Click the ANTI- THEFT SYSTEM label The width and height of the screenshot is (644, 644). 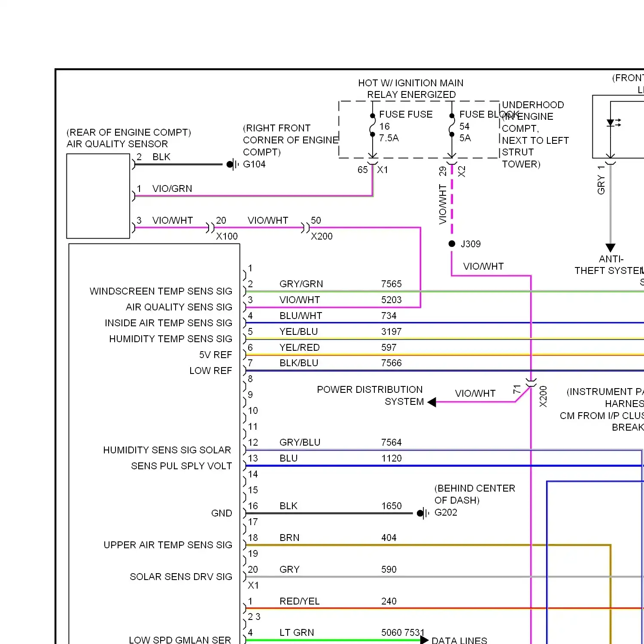coord(609,264)
